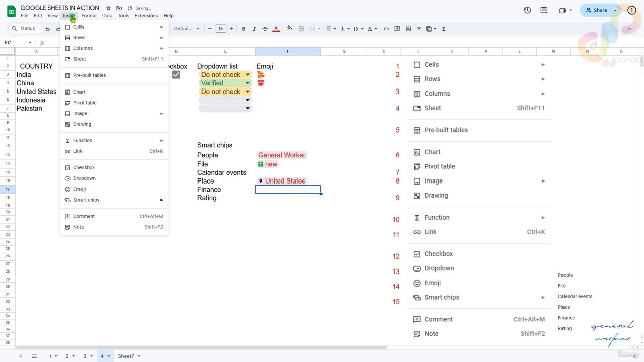Click the fx formula bar icon
Image resolution: width=644 pixels, height=362 pixels.
pyautogui.click(x=42, y=43)
